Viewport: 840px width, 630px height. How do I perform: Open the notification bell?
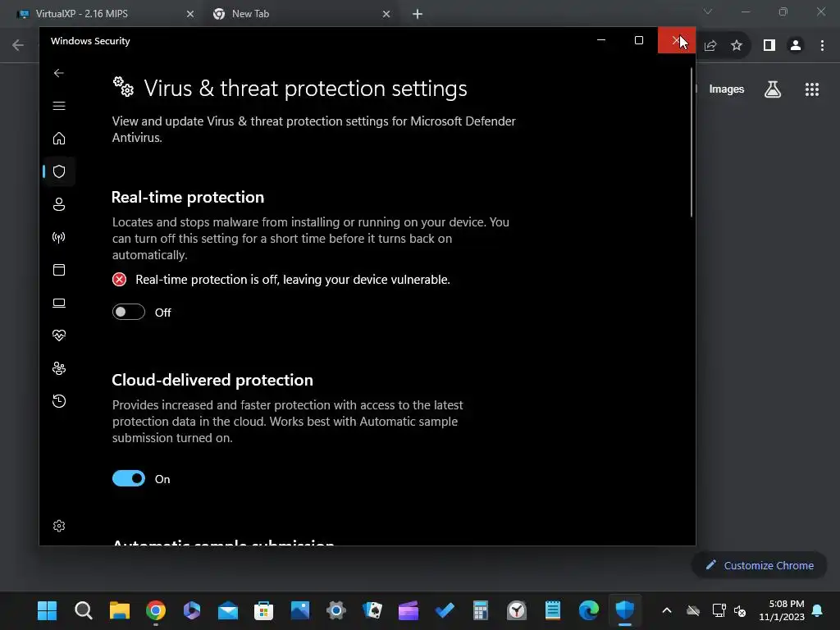[x=817, y=610]
